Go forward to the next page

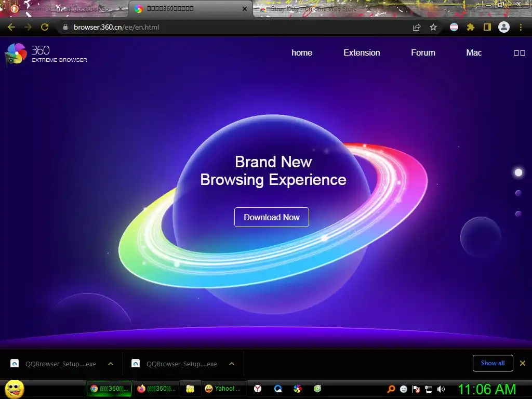(28, 27)
